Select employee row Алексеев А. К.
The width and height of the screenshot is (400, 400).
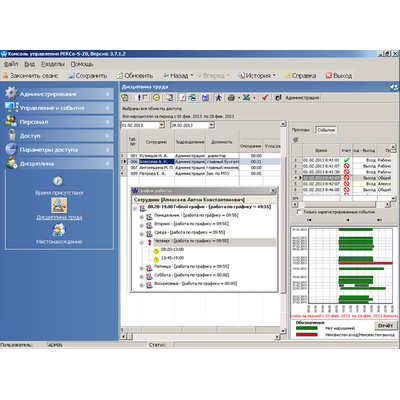[200, 162]
